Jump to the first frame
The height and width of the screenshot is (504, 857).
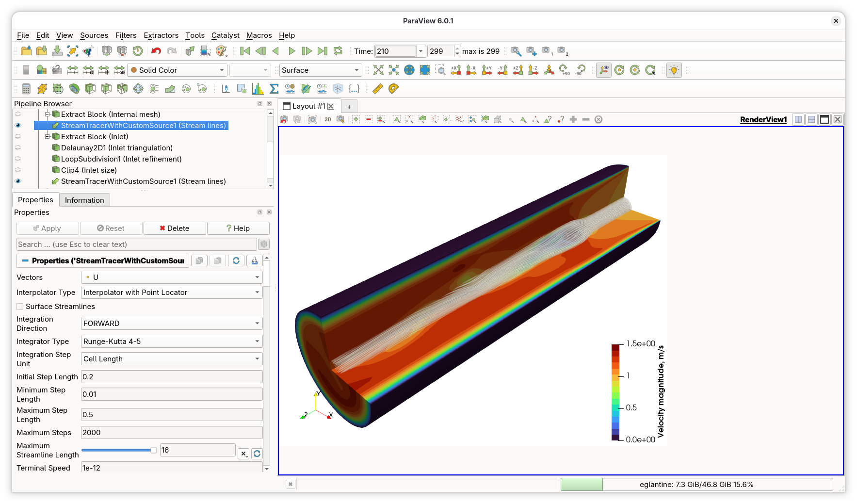[245, 51]
